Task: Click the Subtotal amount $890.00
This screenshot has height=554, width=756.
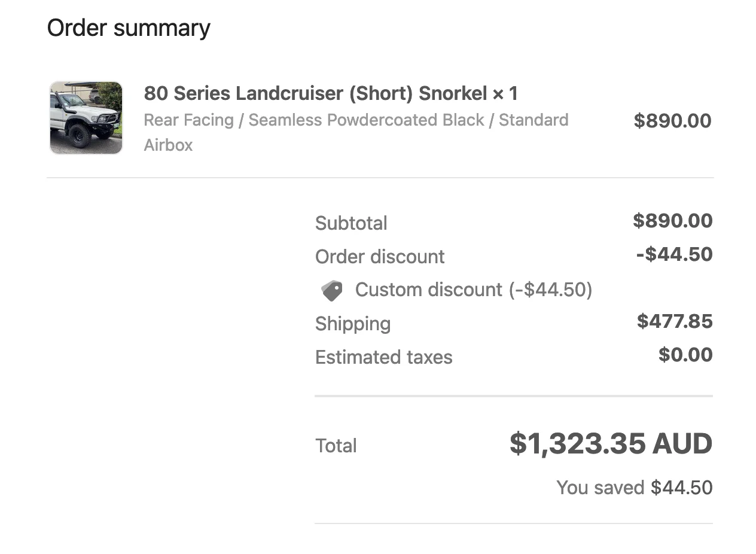Action: [x=673, y=221]
